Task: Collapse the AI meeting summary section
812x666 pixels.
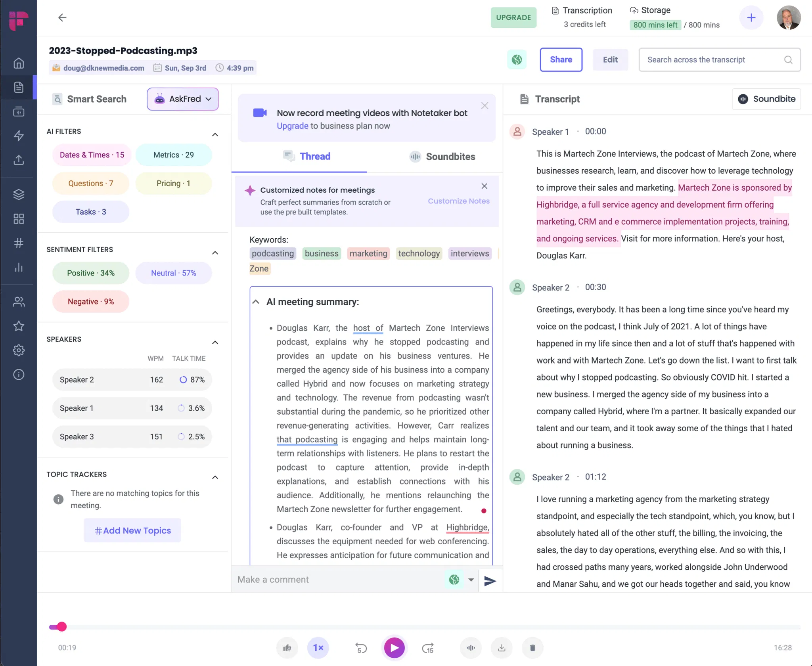Action: [x=256, y=302]
